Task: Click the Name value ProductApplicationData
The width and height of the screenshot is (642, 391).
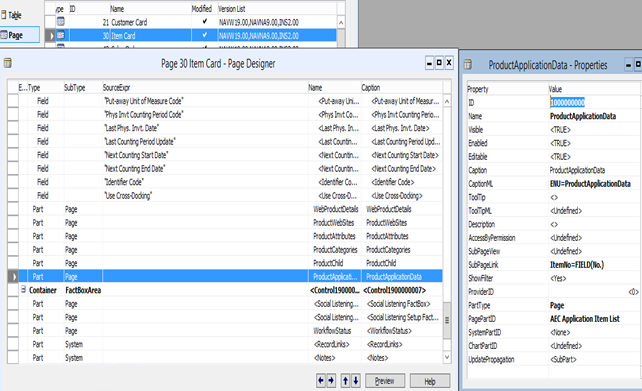Action: [583, 116]
